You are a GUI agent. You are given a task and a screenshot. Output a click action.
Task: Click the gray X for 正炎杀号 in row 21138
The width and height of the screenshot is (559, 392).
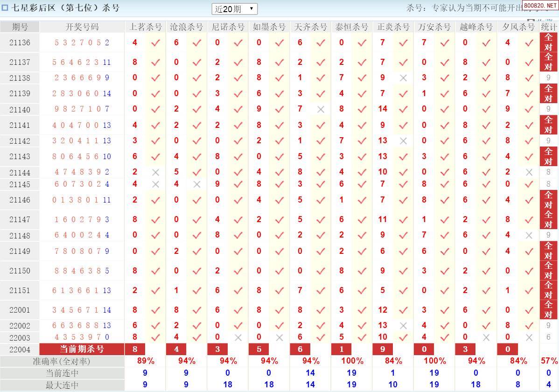(x=403, y=78)
